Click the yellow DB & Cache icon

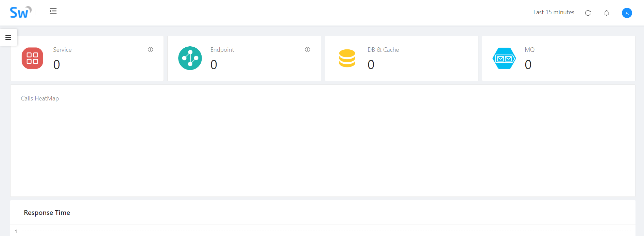click(347, 58)
